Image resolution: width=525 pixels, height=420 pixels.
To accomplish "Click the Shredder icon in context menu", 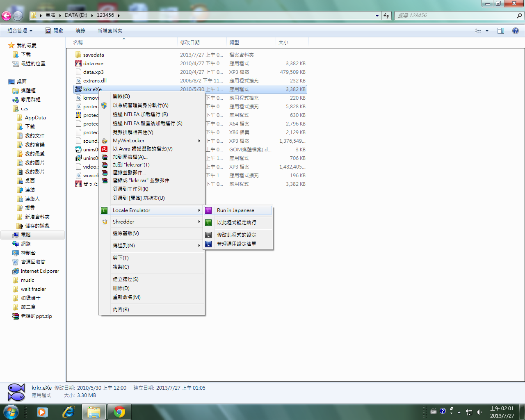I will [105, 222].
